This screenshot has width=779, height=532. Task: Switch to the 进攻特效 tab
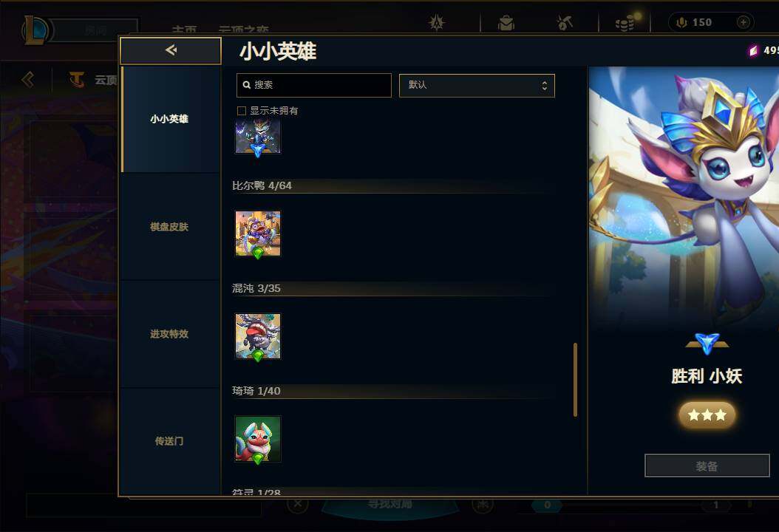169,334
